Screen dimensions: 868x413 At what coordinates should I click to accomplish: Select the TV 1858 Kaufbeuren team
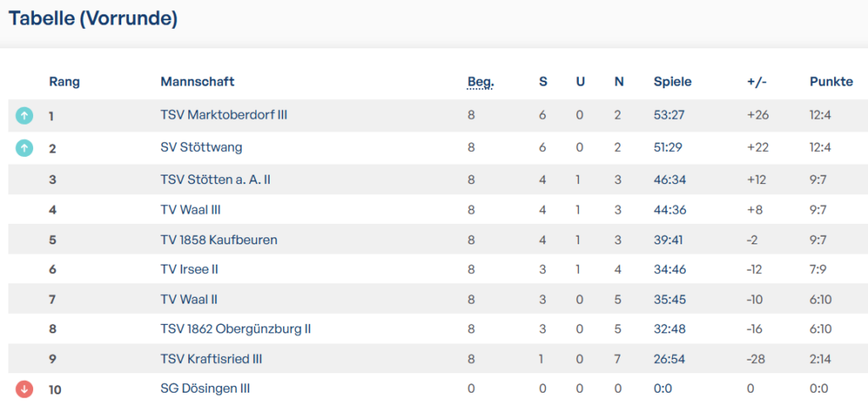219,240
